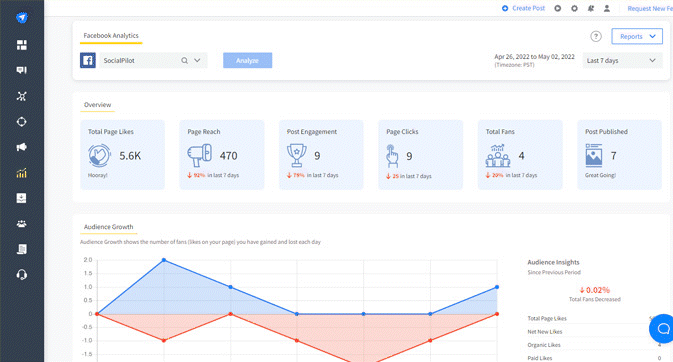Open the team members icon in sidebar
The height and width of the screenshot is (362, 673).
21,224
